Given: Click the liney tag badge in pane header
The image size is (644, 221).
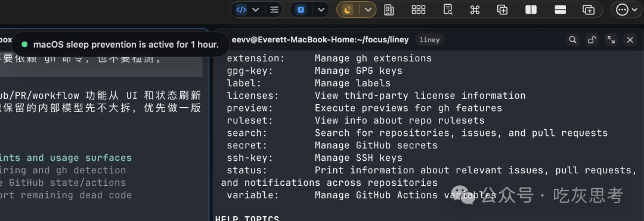Looking at the screenshot, I should click(x=429, y=40).
